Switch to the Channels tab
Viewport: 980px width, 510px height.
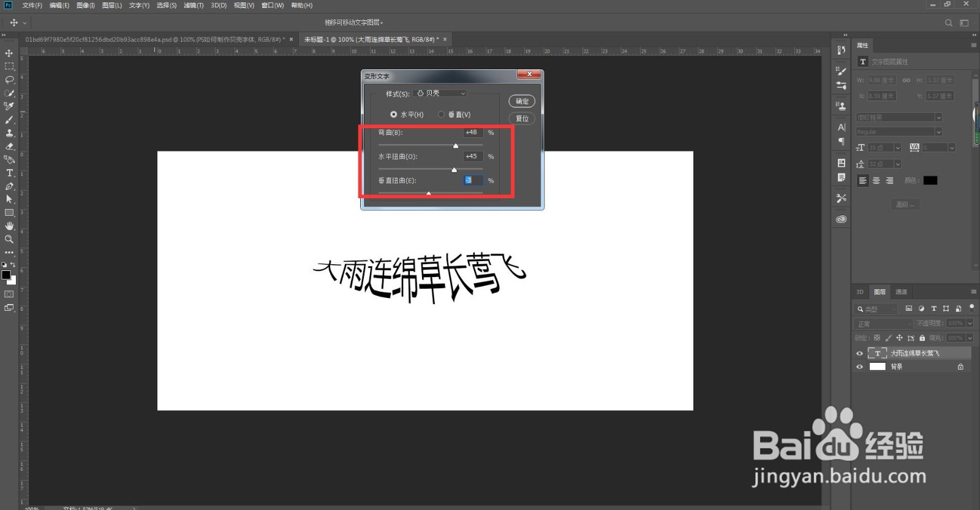tap(901, 292)
